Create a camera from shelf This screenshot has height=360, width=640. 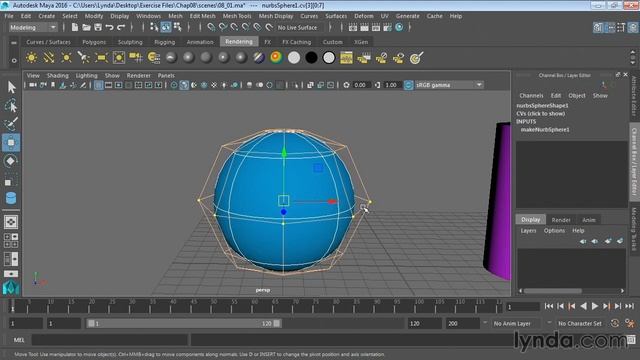coord(136,58)
